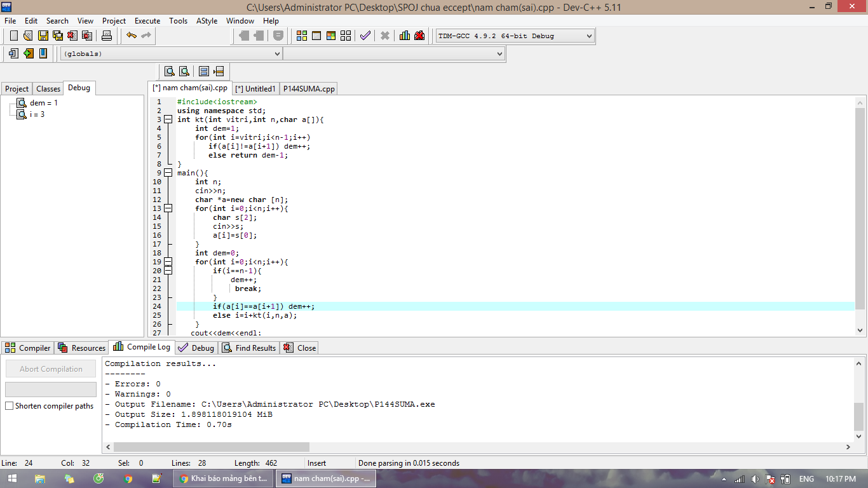Collapse the kt function fold at line 3
Viewport: 868px width, 488px height.
tap(168, 119)
